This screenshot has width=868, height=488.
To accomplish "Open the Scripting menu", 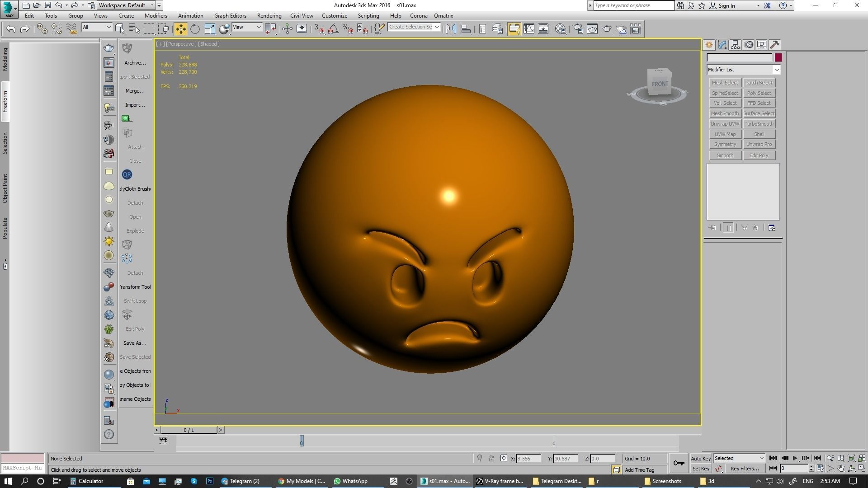I will 368,16.
